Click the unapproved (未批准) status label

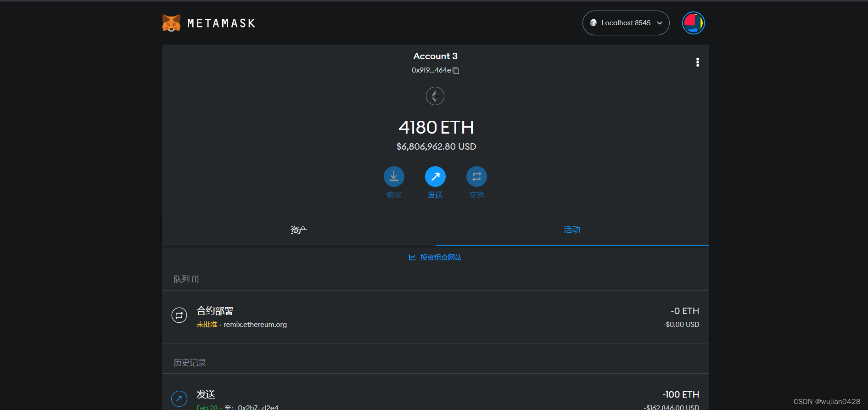click(207, 325)
